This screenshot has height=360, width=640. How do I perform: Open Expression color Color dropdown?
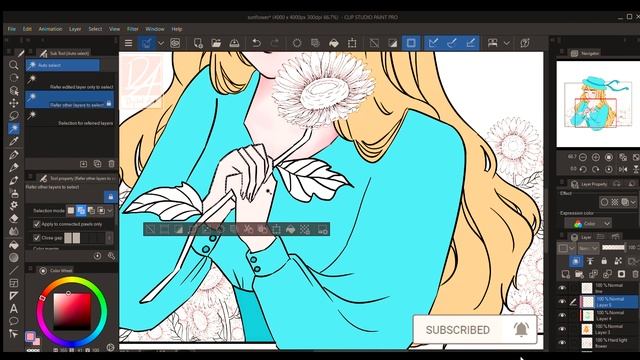coord(588,223)
